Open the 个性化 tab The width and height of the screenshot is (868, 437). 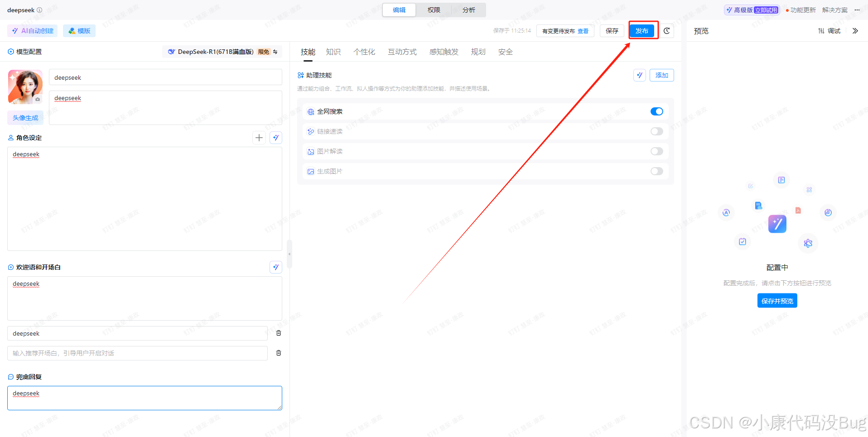click(x=364, y=52)
